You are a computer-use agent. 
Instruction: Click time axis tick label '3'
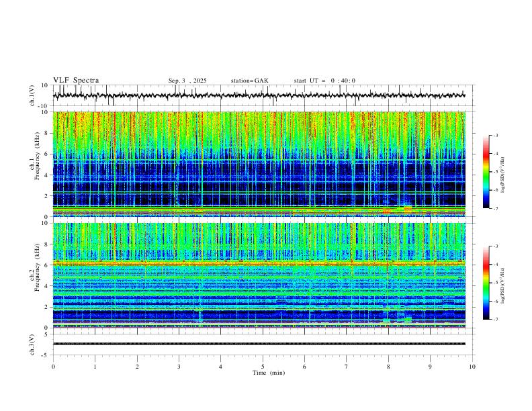click(179, 367)
